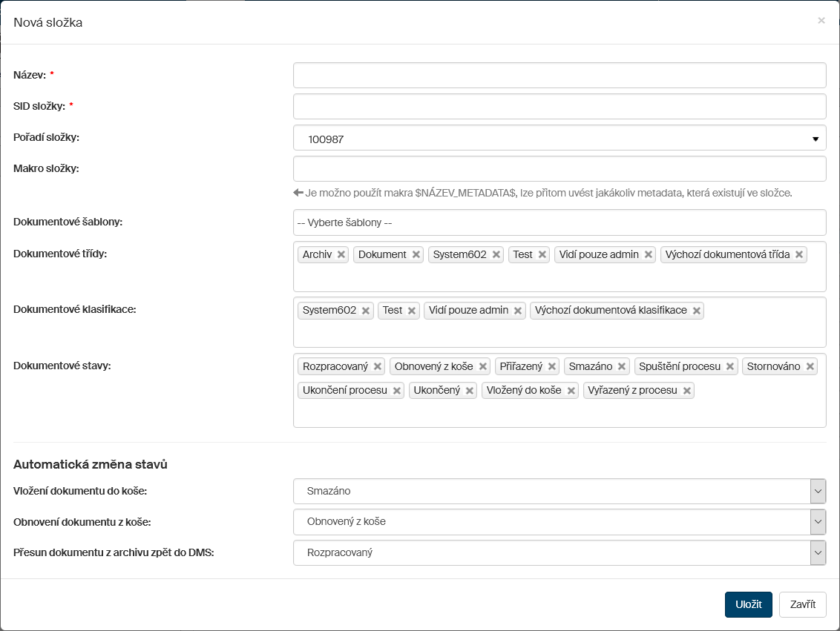Remove the Archiv tag from Dokumentové třídy
840x631 pixels.
(341, 254)
